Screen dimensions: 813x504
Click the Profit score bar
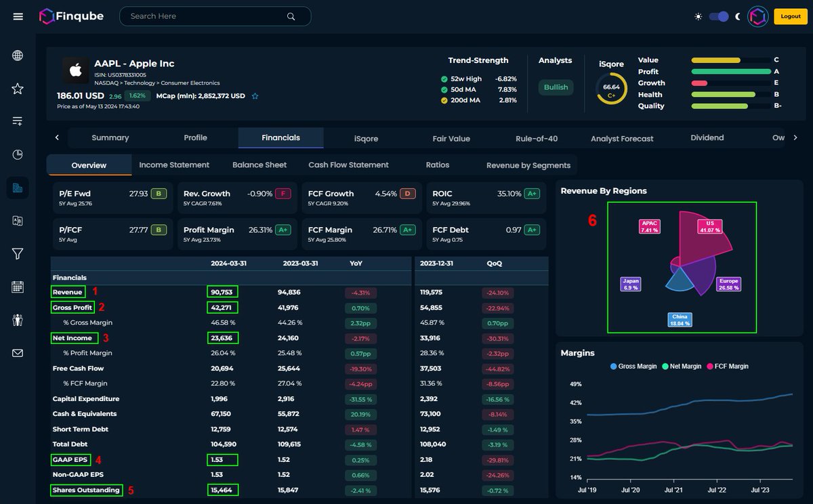[x=731, y=72]
